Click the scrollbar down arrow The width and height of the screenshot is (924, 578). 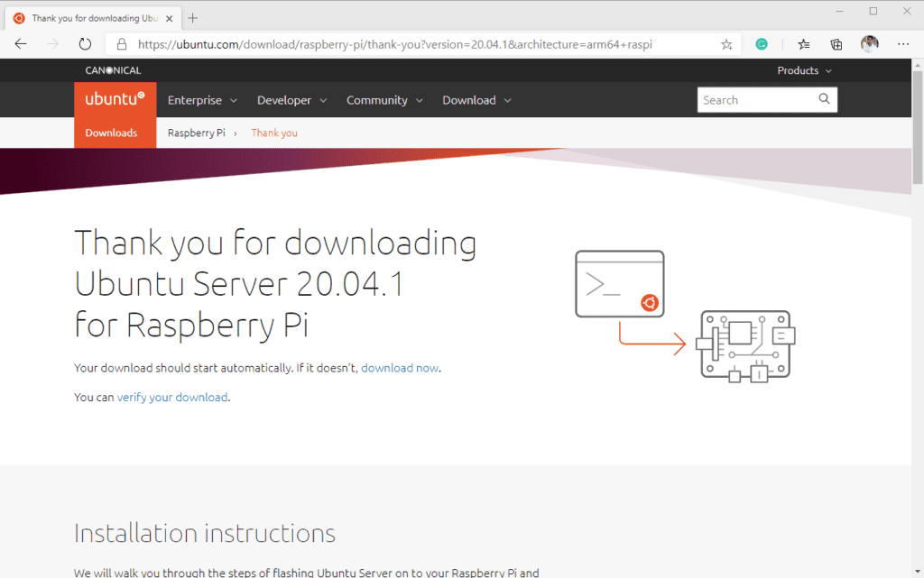918,572
